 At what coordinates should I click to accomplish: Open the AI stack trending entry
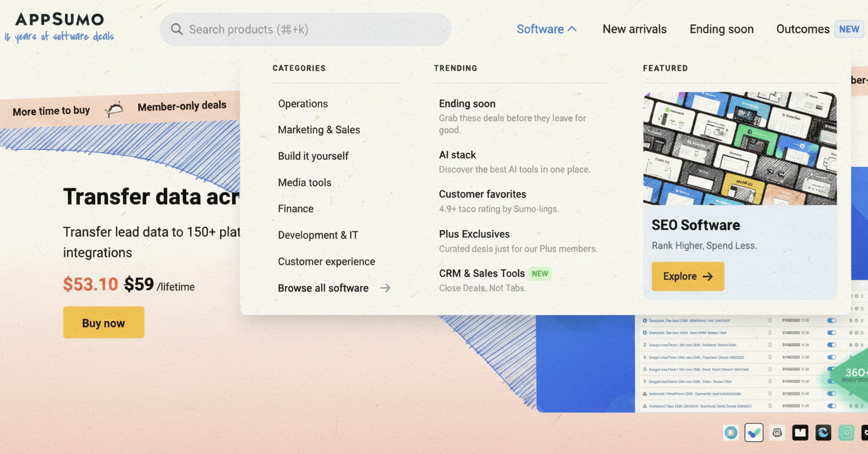click(x=457, y=155)
